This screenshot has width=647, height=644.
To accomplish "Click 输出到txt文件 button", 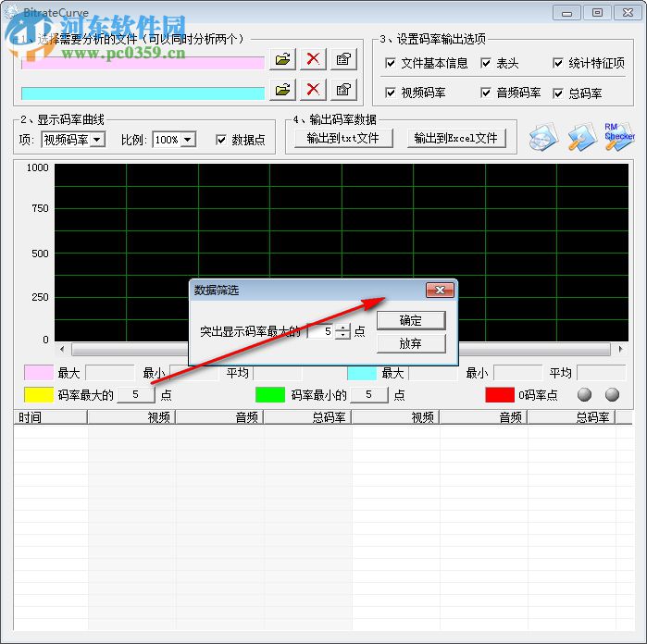I will pyautogui.click(x=343, y=138).
